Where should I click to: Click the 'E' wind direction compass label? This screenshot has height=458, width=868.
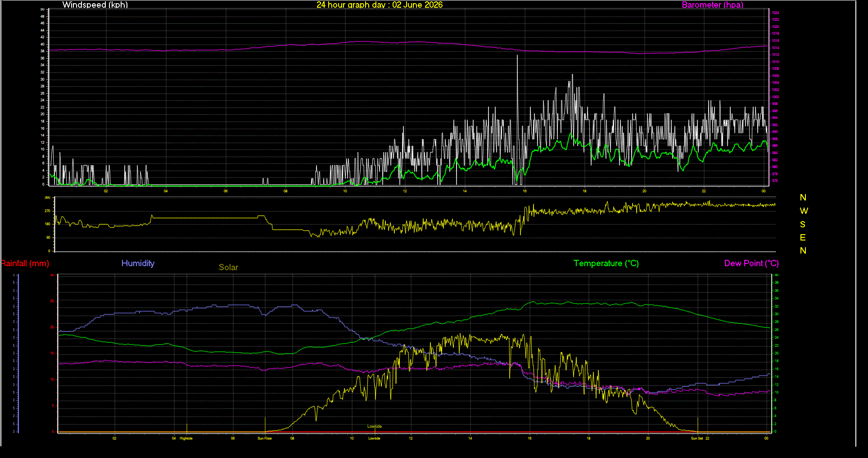click(803, 238)
